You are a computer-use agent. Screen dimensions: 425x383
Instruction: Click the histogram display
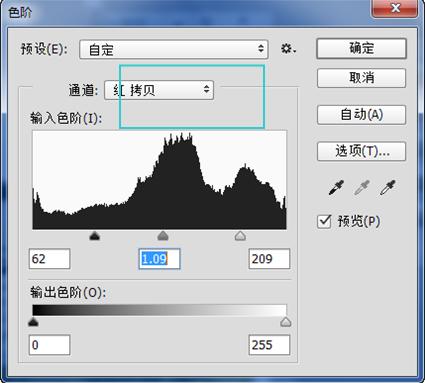pos(159,180)
